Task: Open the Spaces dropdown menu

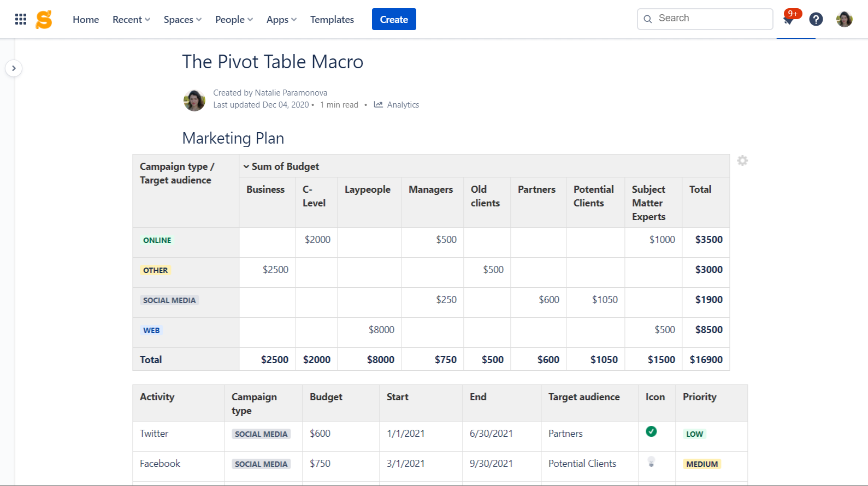Action: click(x=182, y=20)
